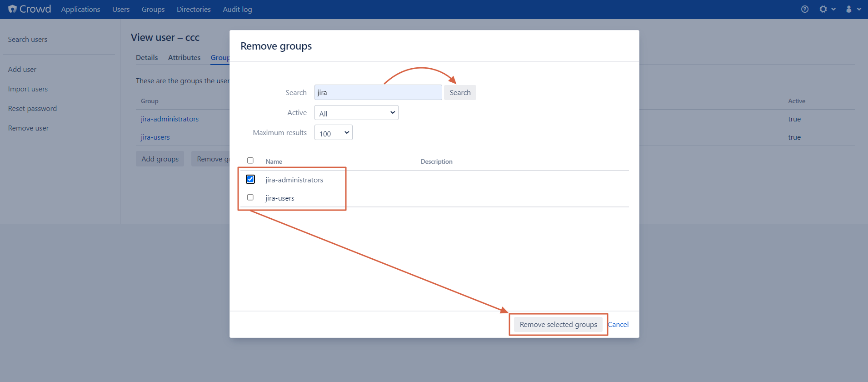Click Remove selected groups button
Screen dimensions: 868x382
[x=558, y=324]
